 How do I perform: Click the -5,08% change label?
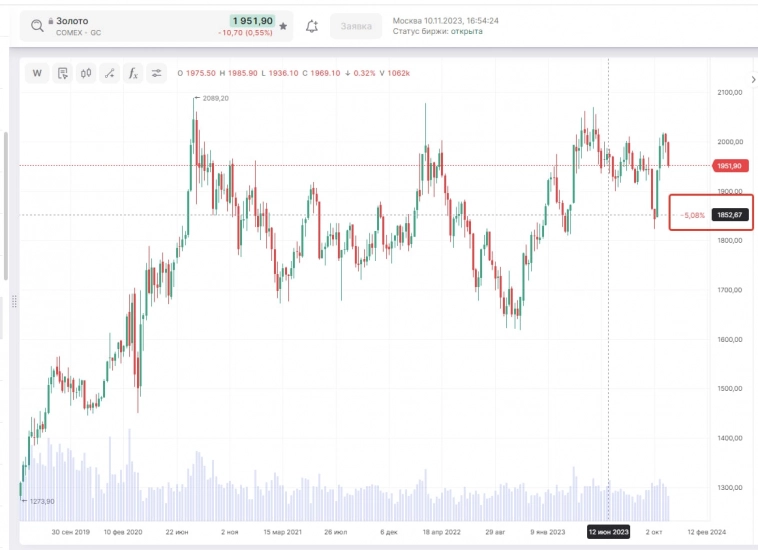coord(692,215)
